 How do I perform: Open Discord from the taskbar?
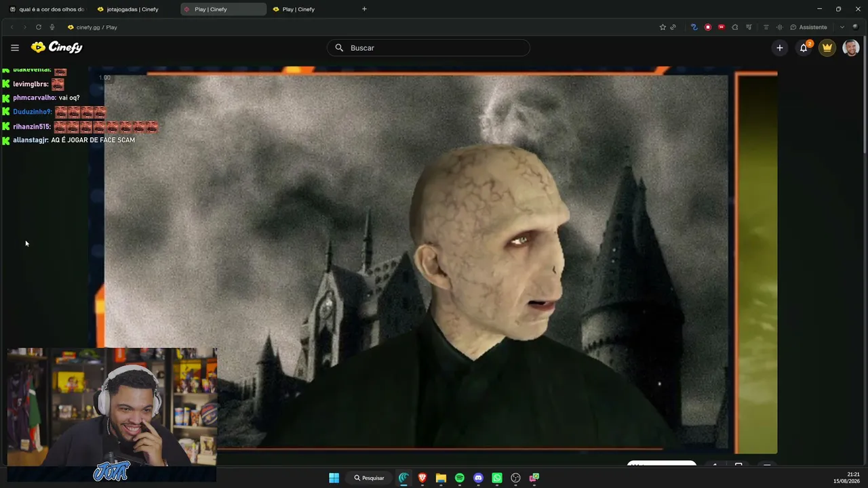(x=478, y=478)
